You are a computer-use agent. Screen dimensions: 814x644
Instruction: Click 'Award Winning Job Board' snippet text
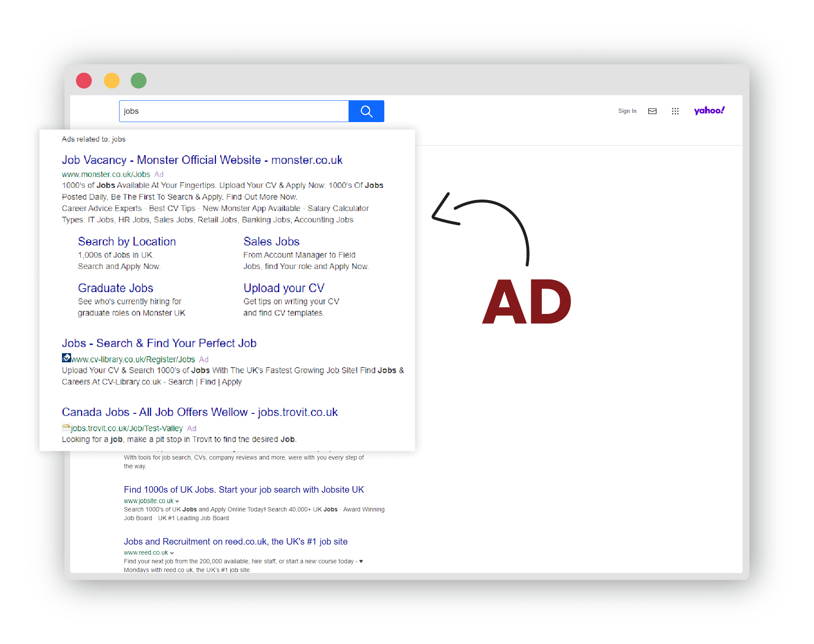tap(254, 514)
